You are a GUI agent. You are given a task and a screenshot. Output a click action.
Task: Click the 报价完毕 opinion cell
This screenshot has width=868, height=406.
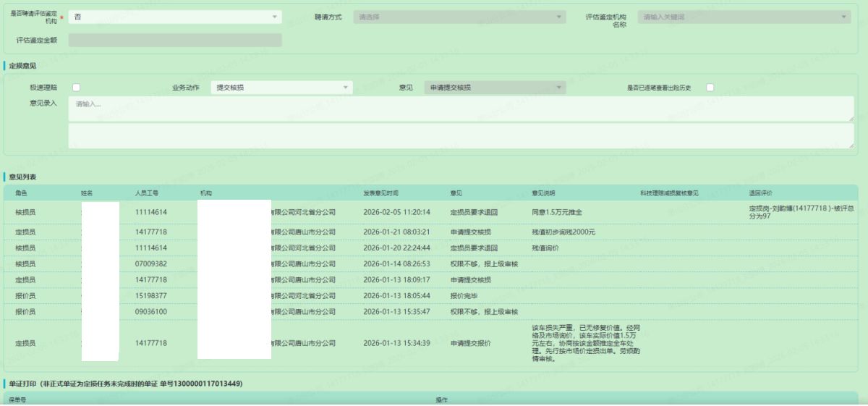click(x=464, y=295)
